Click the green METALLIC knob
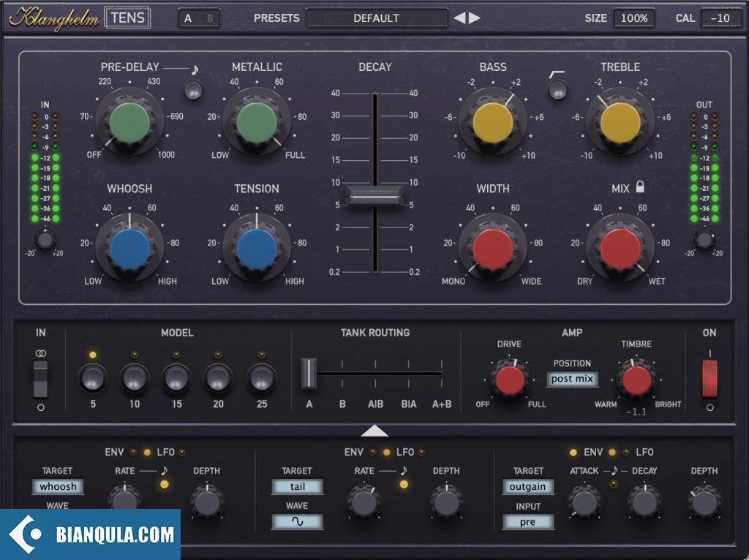749x560 pixels. tap(257, 122)
